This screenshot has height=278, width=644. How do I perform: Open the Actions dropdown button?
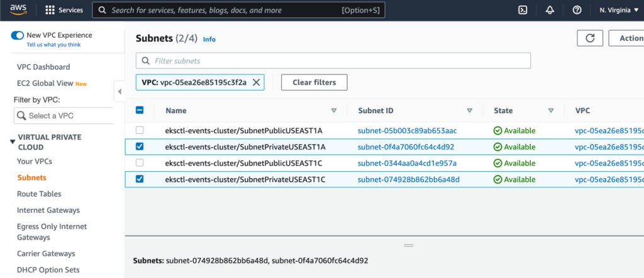pos(626,38)
